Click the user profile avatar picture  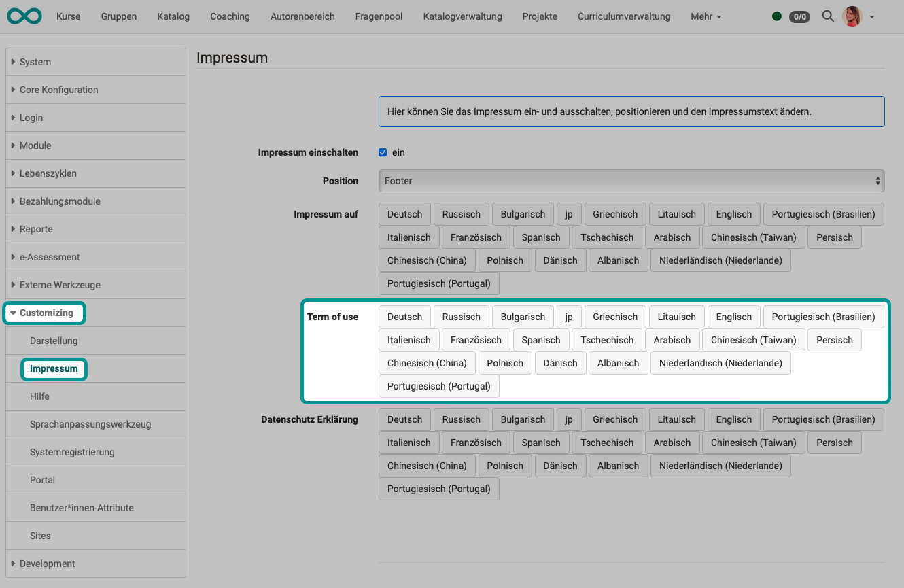pyautogui.click(x=852, y=16)
